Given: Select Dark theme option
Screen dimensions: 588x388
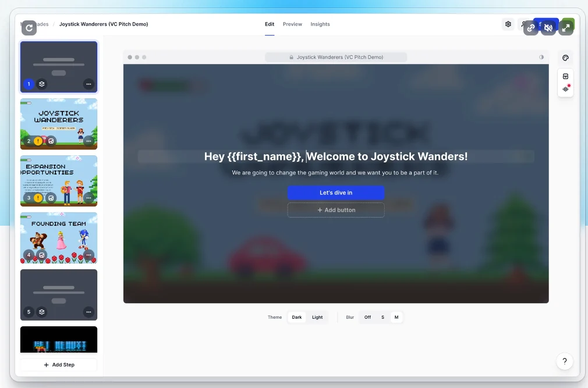Looking at the screenshot, I should (297, 317).
